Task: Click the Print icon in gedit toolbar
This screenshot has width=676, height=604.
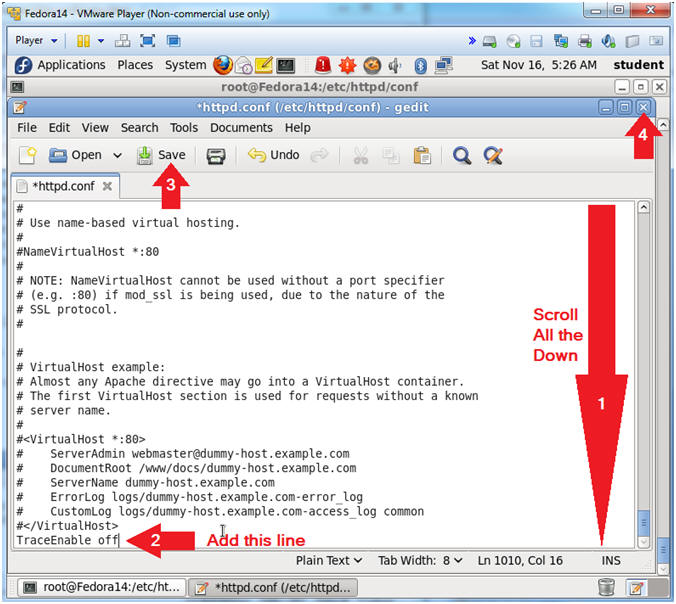Action: point(216,156)
